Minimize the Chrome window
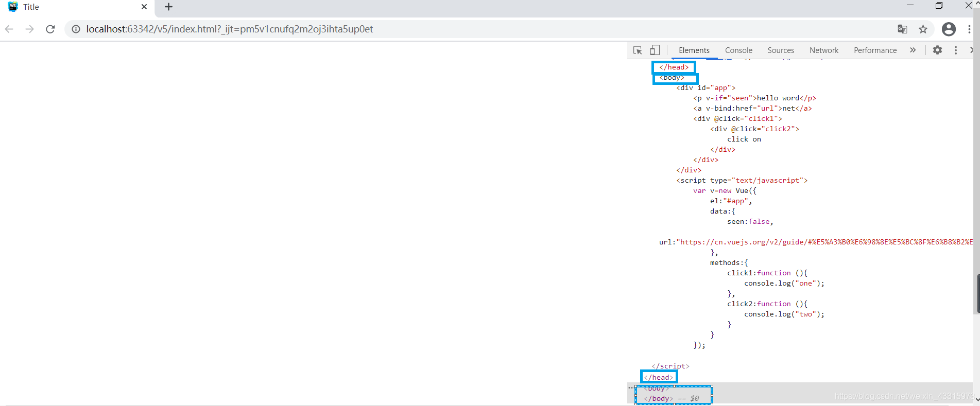 (910, 6)
